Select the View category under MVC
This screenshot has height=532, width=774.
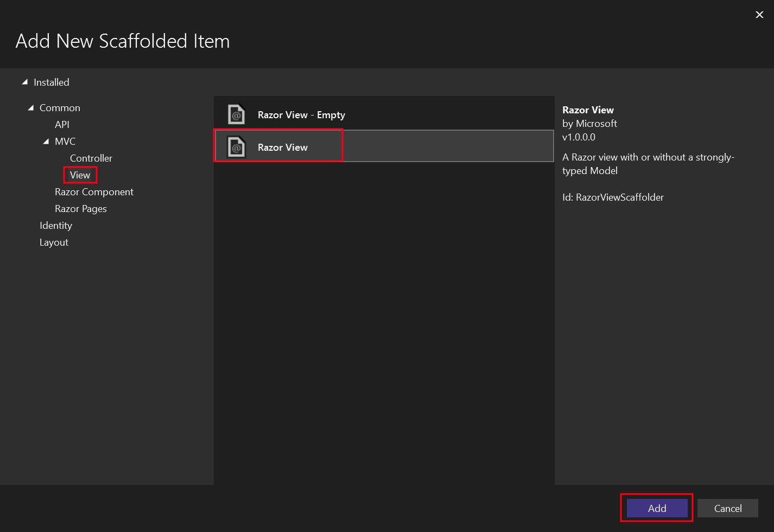coord(80,175)
